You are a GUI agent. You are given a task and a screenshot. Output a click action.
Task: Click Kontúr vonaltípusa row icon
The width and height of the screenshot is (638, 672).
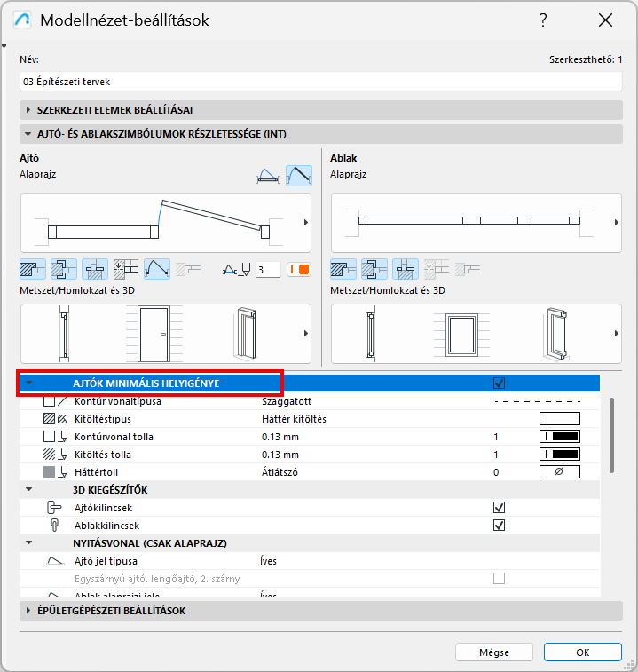pyautogui.click(x=56, y=401)
